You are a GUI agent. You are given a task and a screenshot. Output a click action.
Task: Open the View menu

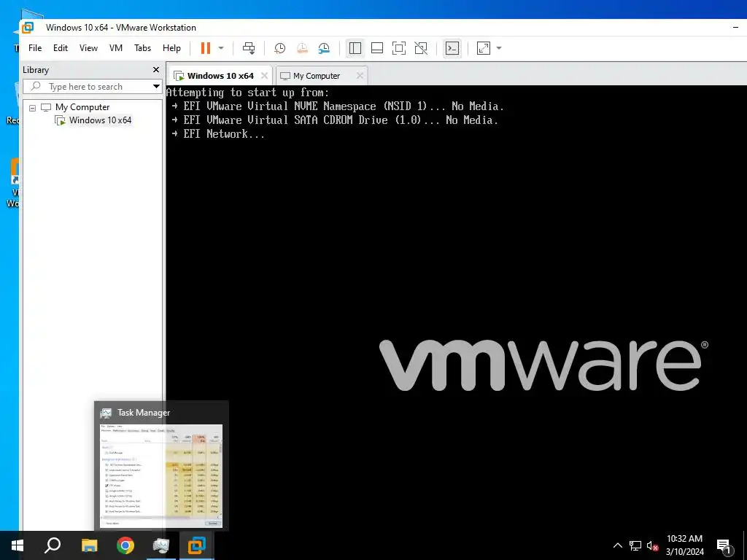pos(88,48)
